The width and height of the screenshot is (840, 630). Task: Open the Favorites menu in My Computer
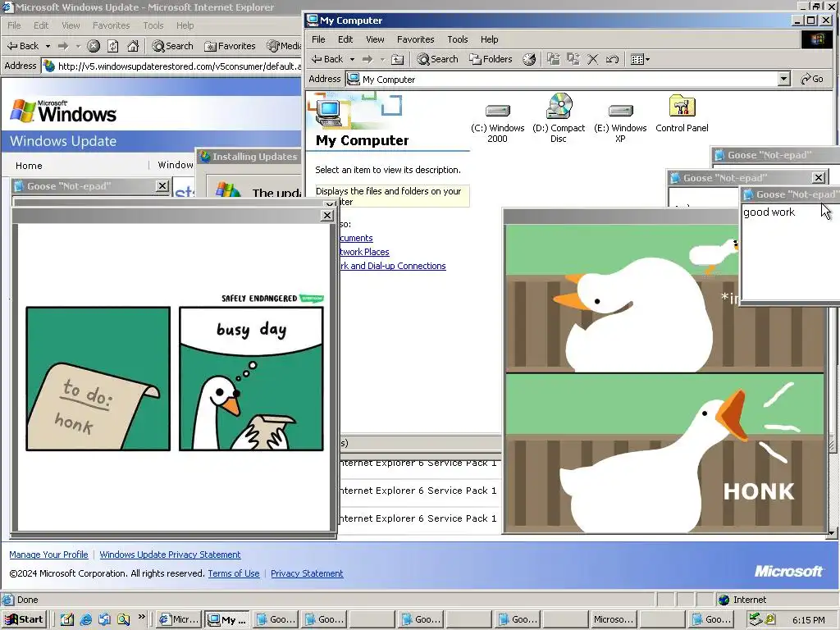pos(415,39)
